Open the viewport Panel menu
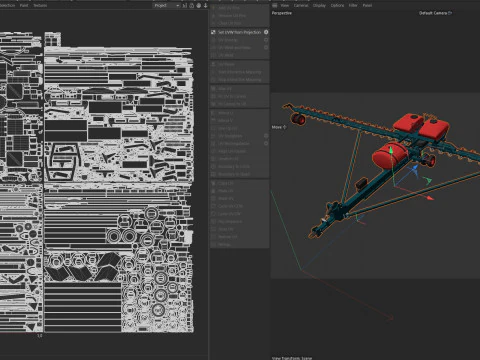Viewport: 480px width, 360px height. 367,5
